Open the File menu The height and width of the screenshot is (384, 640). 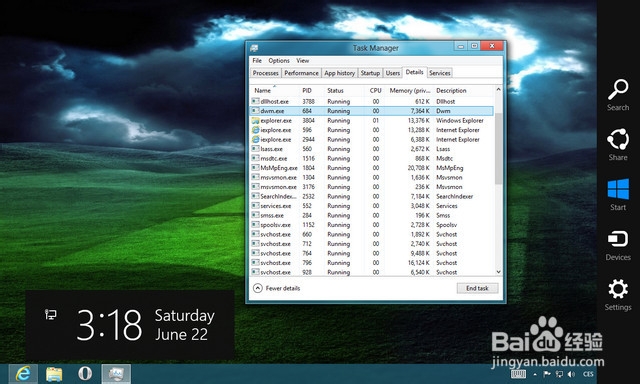pyautogui.click(x=257, y=60)
